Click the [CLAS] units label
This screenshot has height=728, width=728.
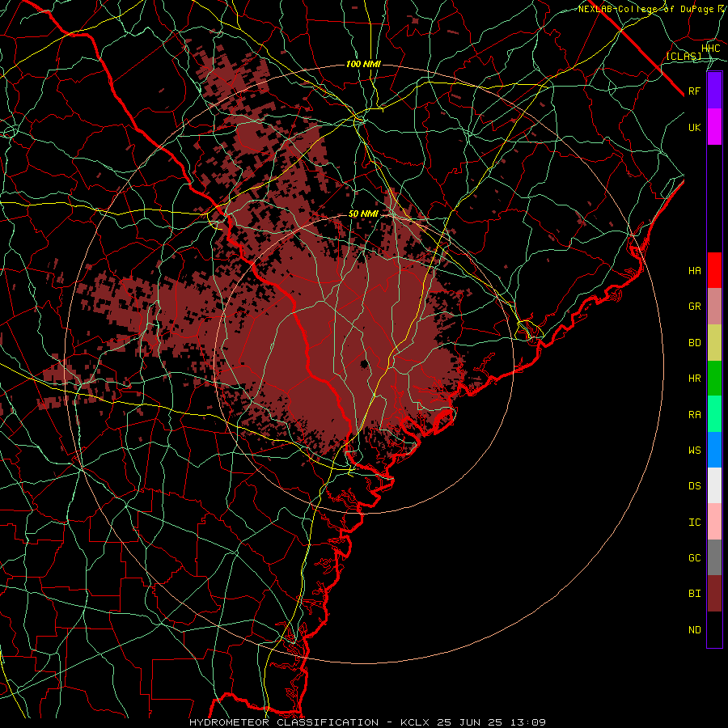[684, 57]
